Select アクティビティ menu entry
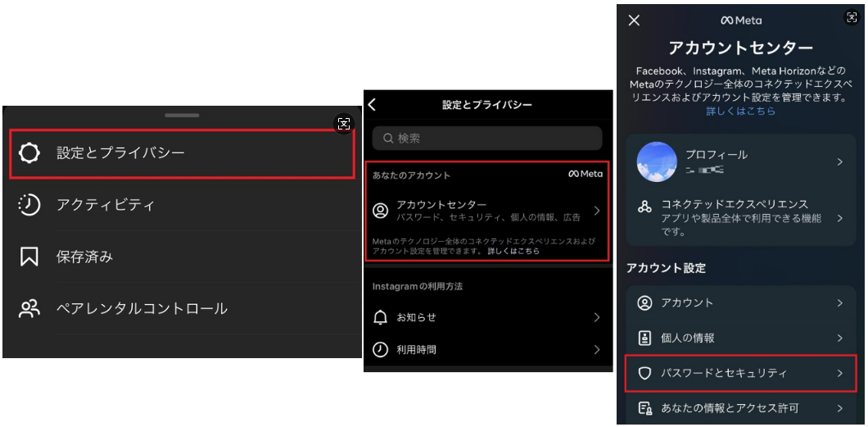 (x=182, y=205)
